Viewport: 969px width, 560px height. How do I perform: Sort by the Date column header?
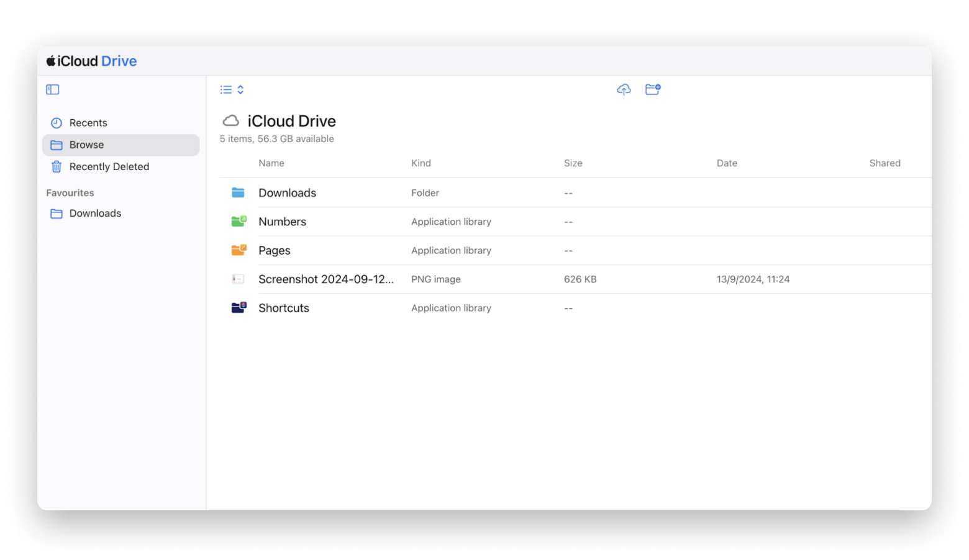[x=727, y=163]
